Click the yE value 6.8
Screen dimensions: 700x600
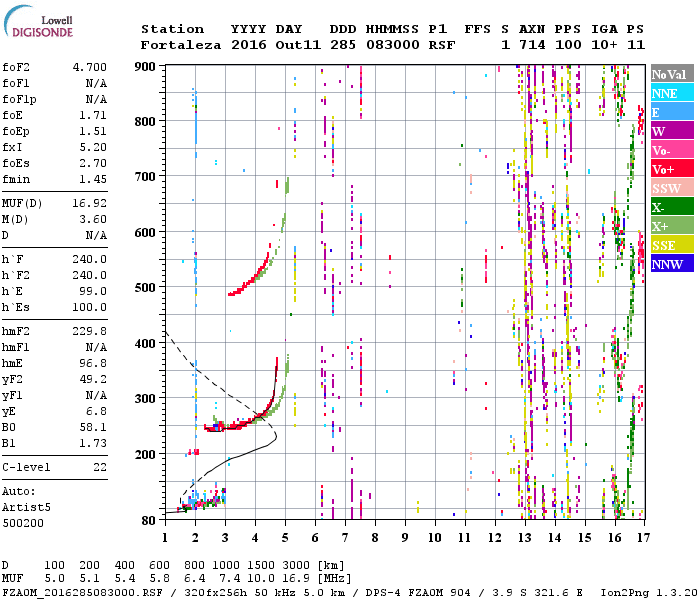pos(96,412)
